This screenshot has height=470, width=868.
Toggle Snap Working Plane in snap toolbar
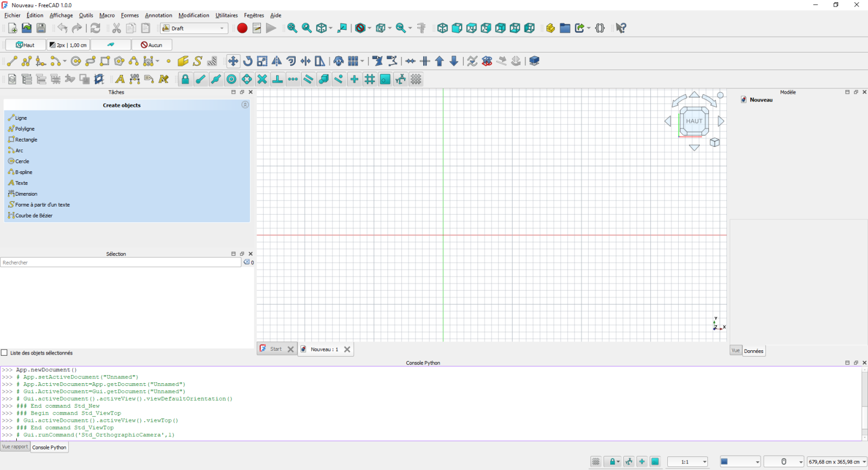click(385, 79)
